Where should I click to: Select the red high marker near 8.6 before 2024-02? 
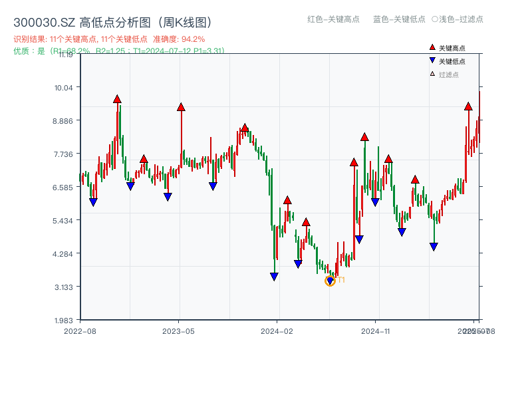245,128
